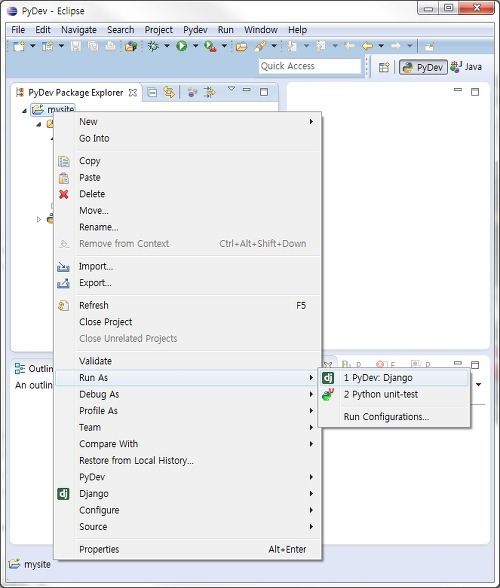Expand the Debug As submenu
The width and height of the screenshot is (500, 588).
(188, 394)
